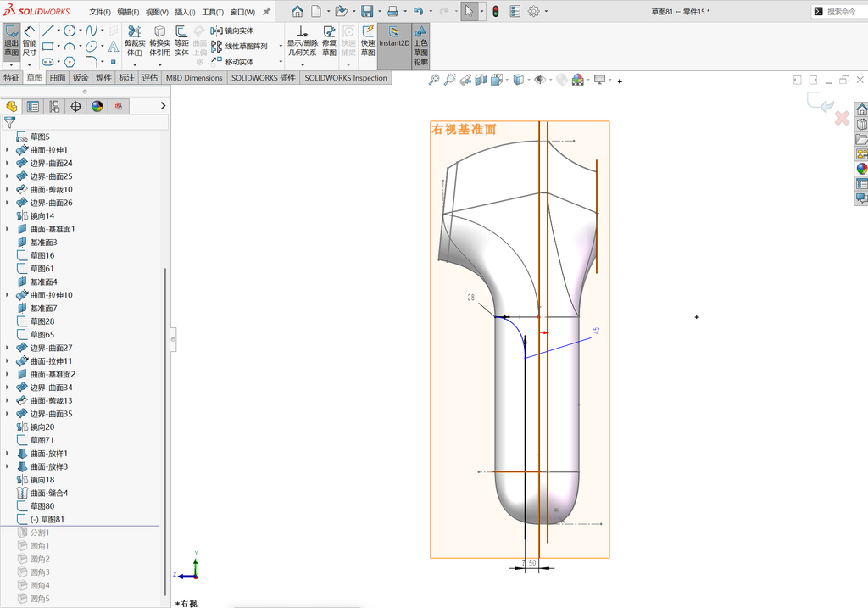Open the 插入(I) menu
Image resolution: width=868 pixels, height=608 pixels.
185,12
